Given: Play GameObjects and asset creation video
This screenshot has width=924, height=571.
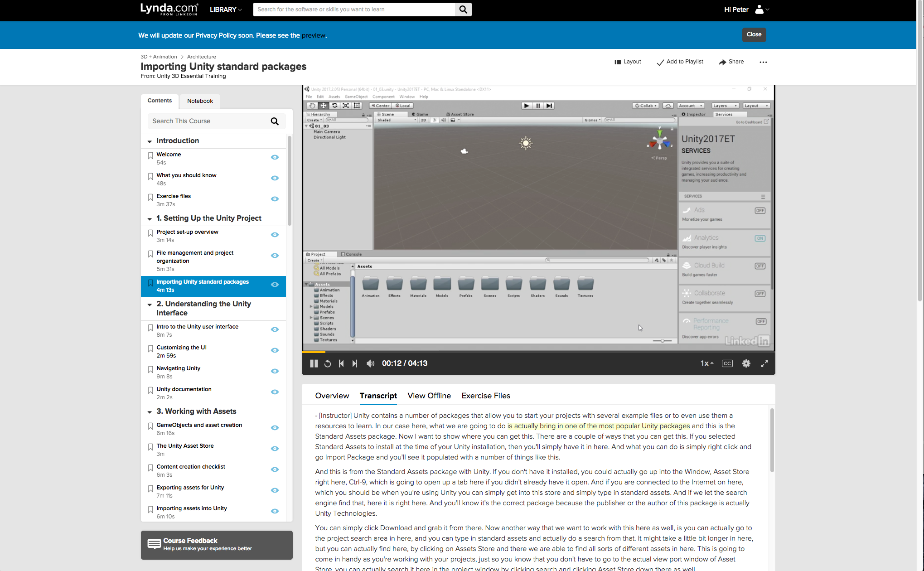Looking at the screenshot, I should point(199,425).
